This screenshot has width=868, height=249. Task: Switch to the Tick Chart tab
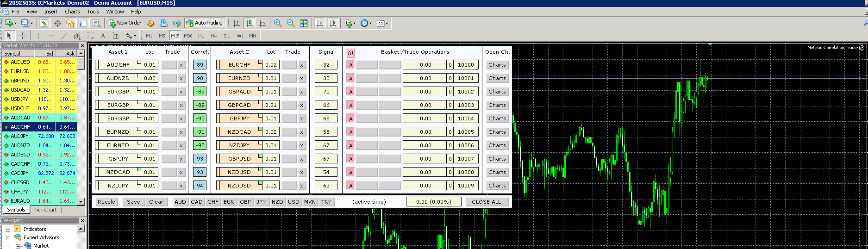45,210
